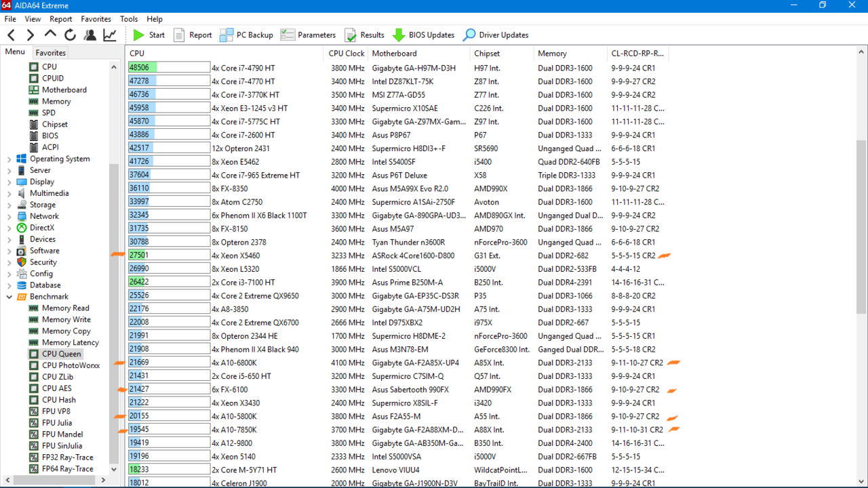Open the FPU Julia benchmark

click(57, 424)
